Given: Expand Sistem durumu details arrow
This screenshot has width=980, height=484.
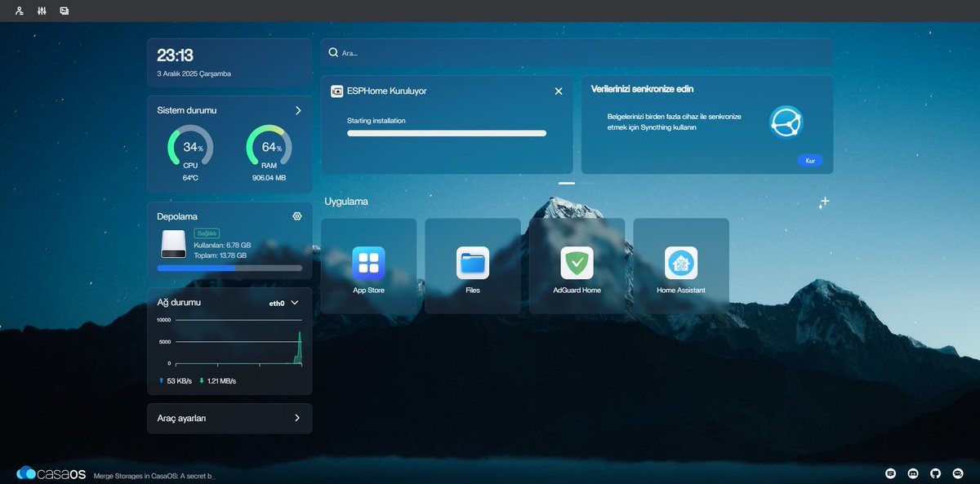Looking at the screenshot, I should pyautogui.click(x=298, y=110).
